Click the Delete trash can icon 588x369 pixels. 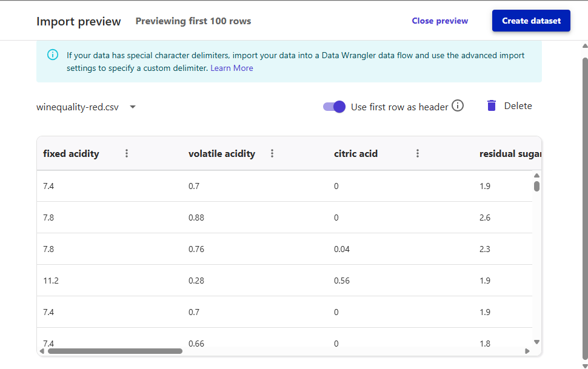coord(492,106)
